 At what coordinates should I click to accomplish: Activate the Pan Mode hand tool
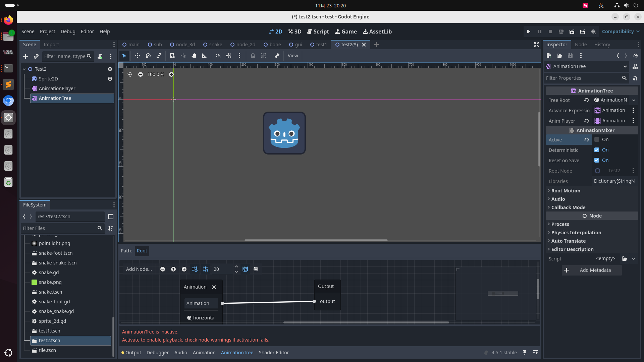point(194,56)
